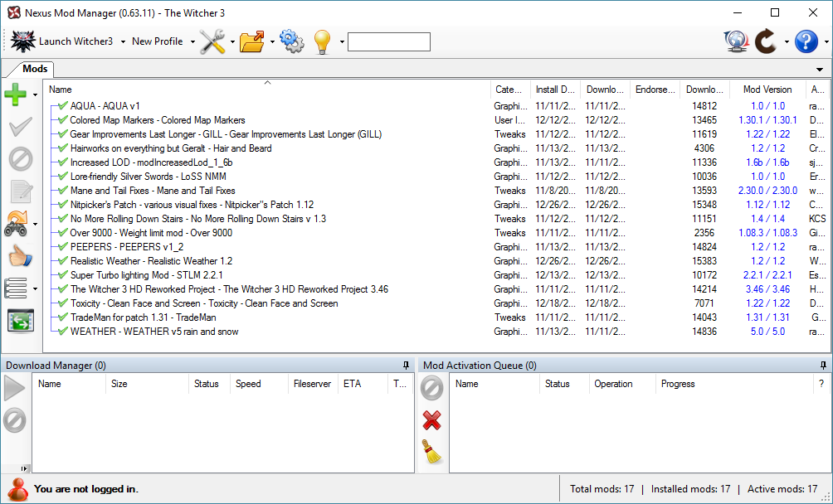Expand the update icon dropdown arrow

click(787, 41)
